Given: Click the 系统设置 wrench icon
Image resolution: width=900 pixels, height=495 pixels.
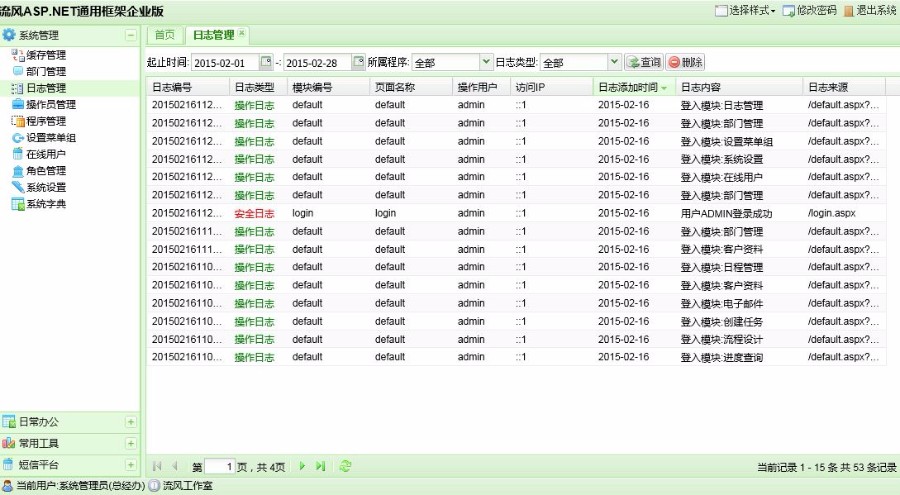Looking at the screenshot, I should click(x=17, y=187).
